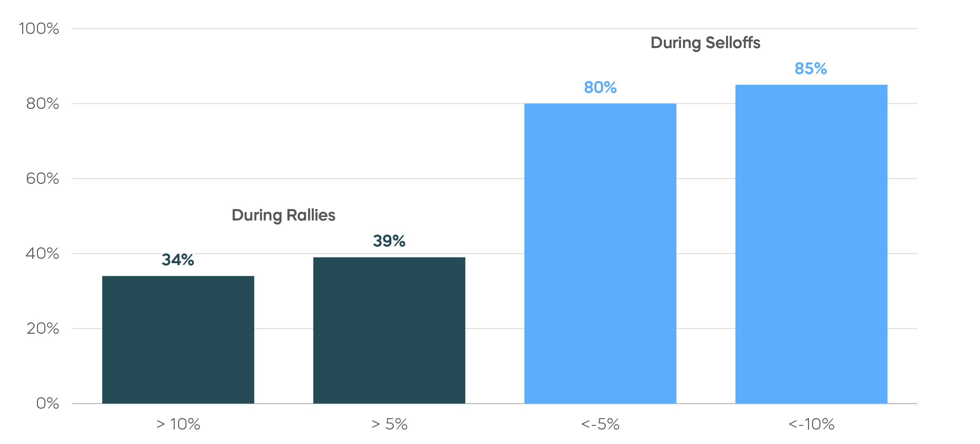The height and width of the screenshot is (444, 980).
Task: Select the <-10% axis category label
Action: tap(811, 424)
